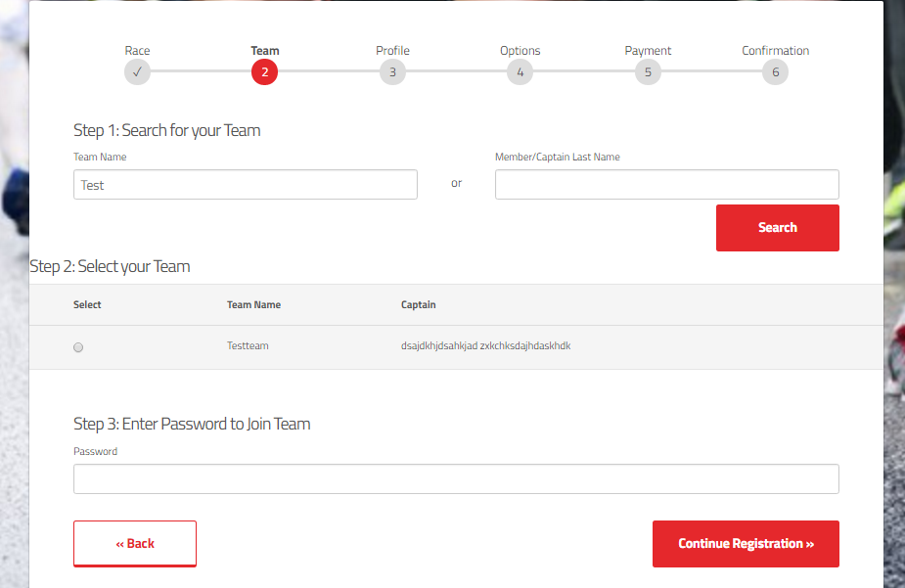Screen dimensions: 905x588
Task: Click the Back button
Action: (135, 544)
